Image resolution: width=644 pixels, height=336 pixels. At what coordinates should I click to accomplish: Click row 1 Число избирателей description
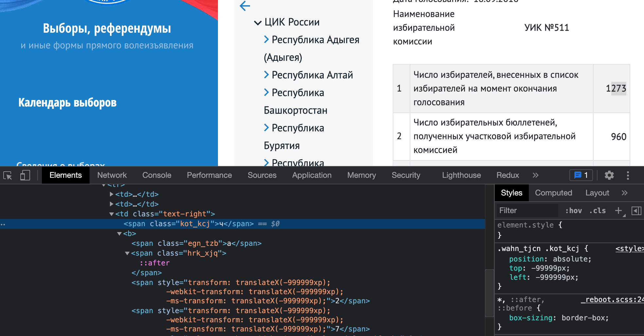[496, 89]
